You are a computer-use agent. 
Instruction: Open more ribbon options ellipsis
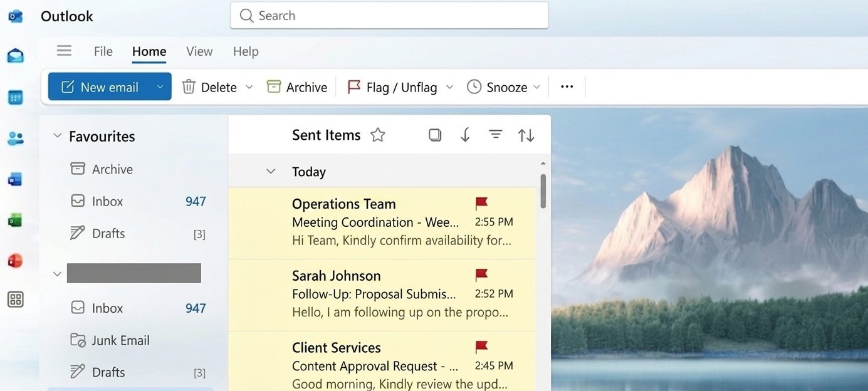tap(567, 86)
